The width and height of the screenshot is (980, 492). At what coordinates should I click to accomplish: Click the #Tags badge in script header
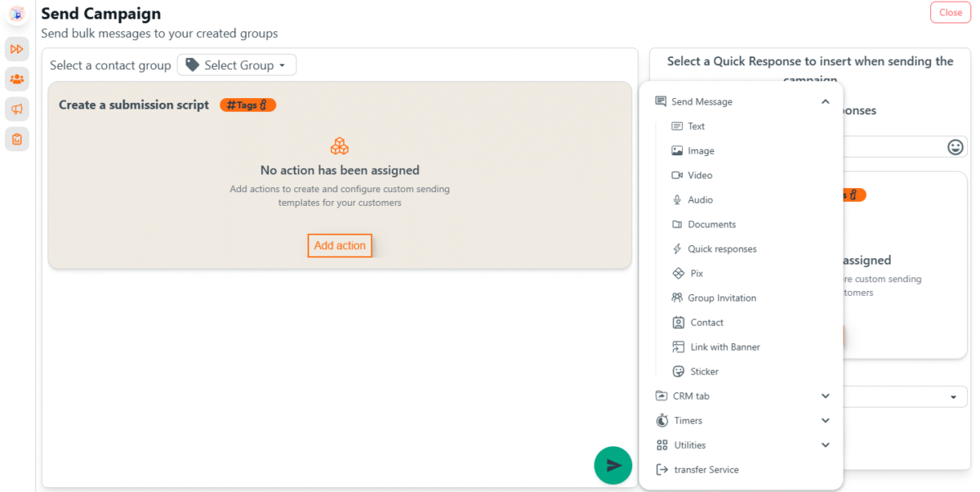tap(248, 105)
